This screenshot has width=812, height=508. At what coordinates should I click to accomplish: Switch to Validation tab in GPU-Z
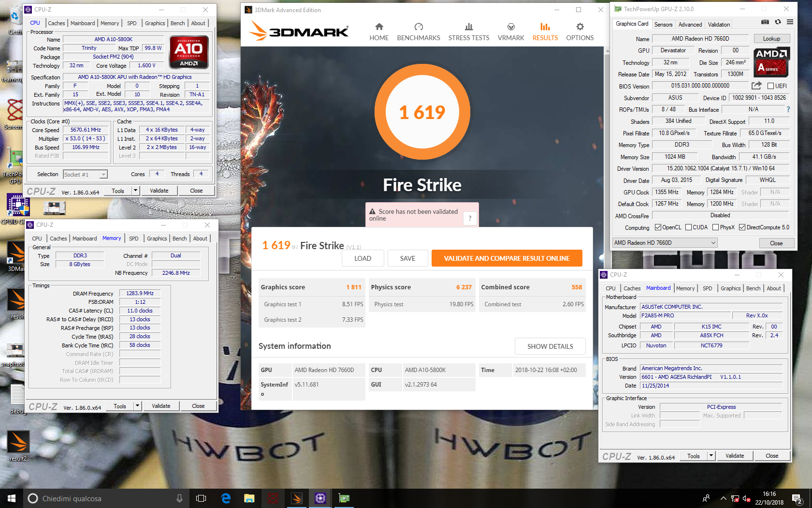pos(719,24)
